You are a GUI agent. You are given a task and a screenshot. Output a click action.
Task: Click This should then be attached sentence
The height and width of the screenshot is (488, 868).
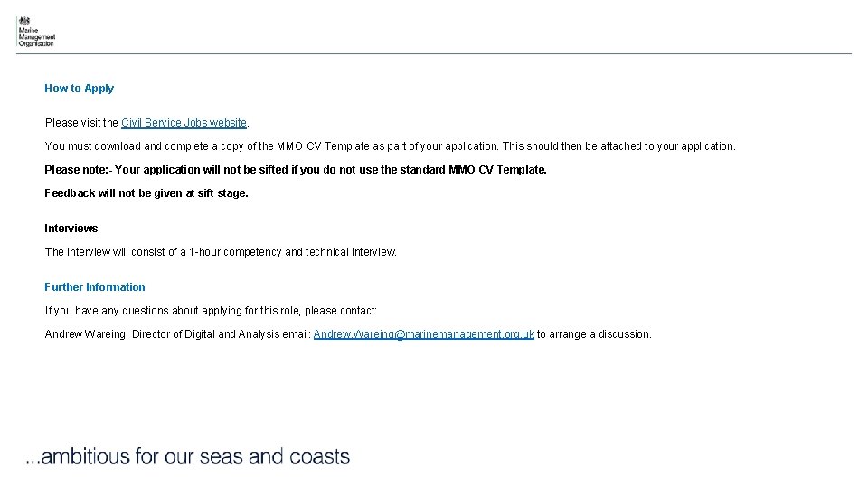[x=618, y=146]
